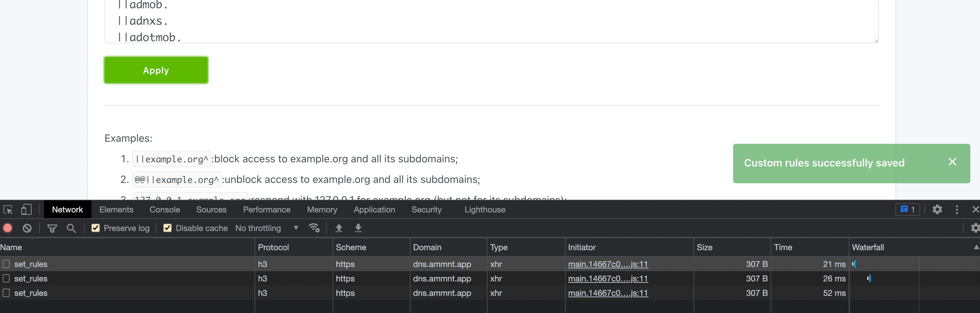The width and height of the screenshot is (980, 313).
Task: Open the network filter funnel icon
Action: [x=52, y=228]
